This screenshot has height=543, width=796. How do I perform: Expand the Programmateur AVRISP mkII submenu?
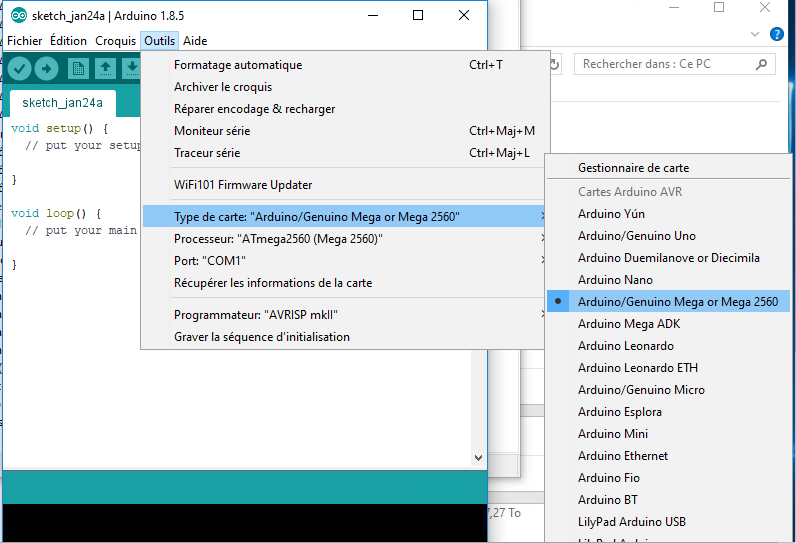click(x=343, y=315)
